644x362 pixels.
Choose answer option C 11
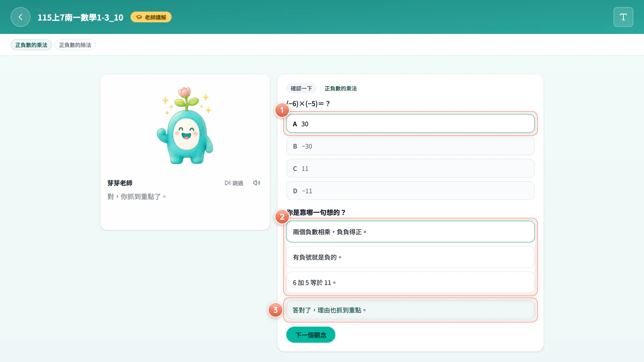click(410, 169)
